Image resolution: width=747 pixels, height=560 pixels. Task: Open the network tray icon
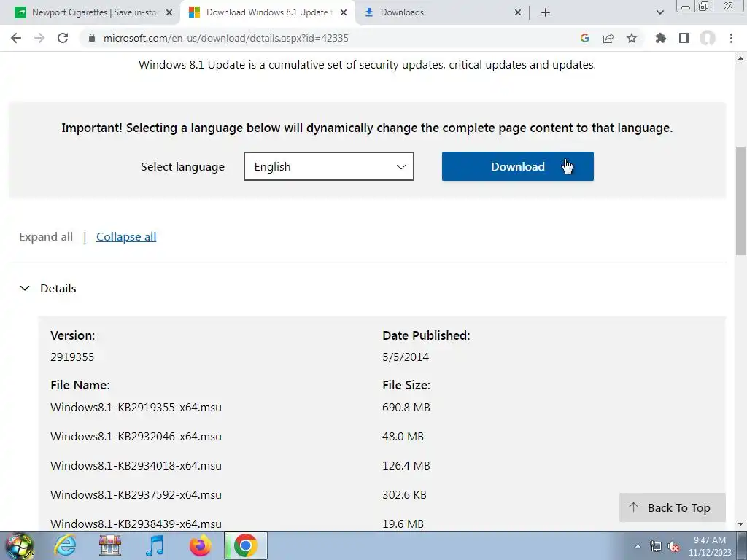tap(656, 546)
